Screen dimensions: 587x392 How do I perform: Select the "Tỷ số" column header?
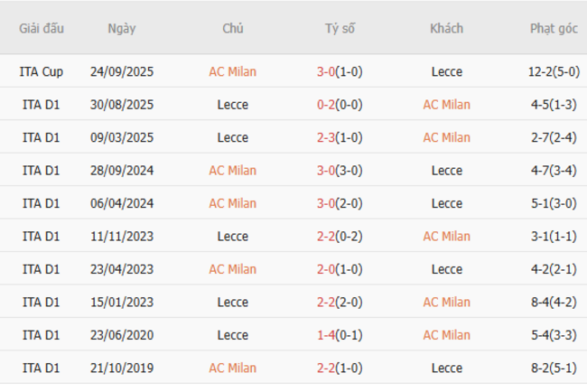click(340, 28)
